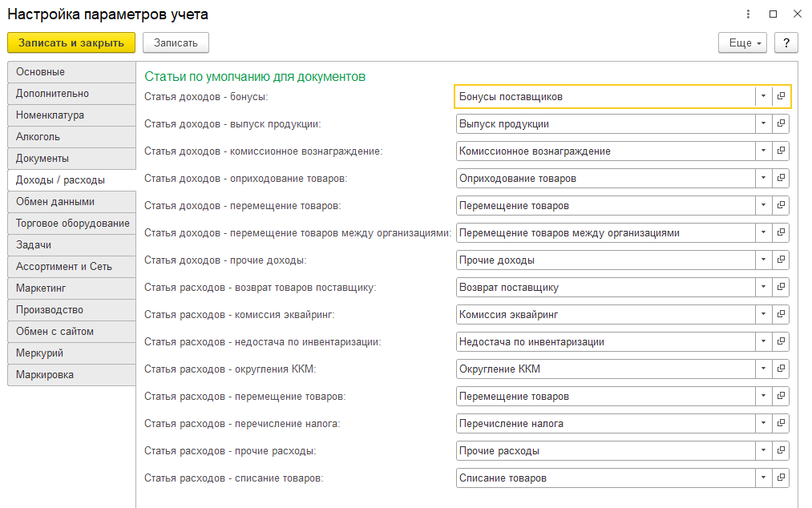Select the Доходы / расходы tab

(x=71, y=180)
